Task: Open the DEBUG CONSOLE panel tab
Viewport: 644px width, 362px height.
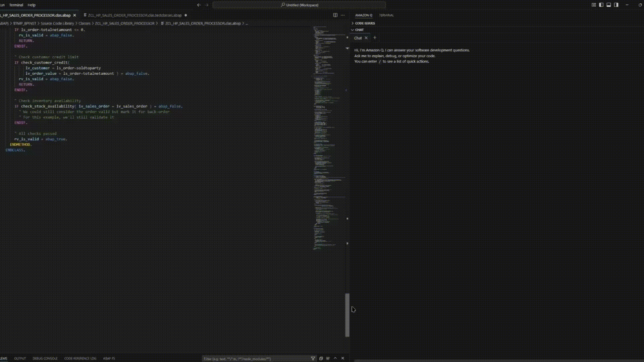Action: (x=45, y=358)
